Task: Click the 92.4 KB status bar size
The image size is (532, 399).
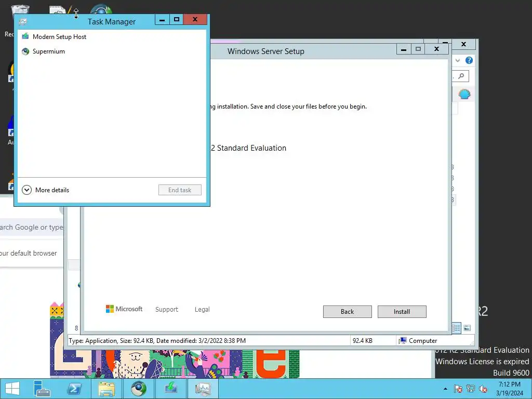Action: pos(362,341)
